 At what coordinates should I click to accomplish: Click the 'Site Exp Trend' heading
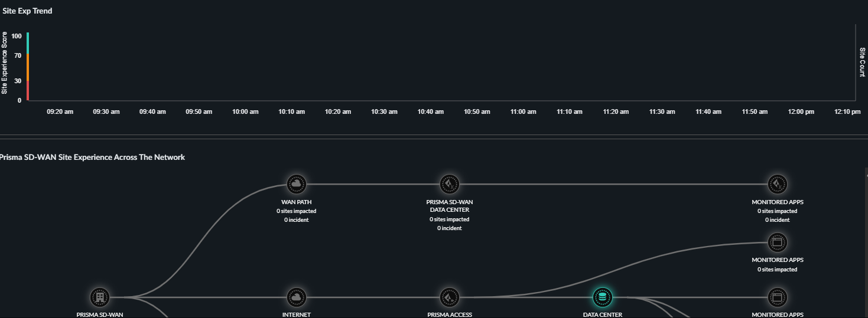coord(27,11)
